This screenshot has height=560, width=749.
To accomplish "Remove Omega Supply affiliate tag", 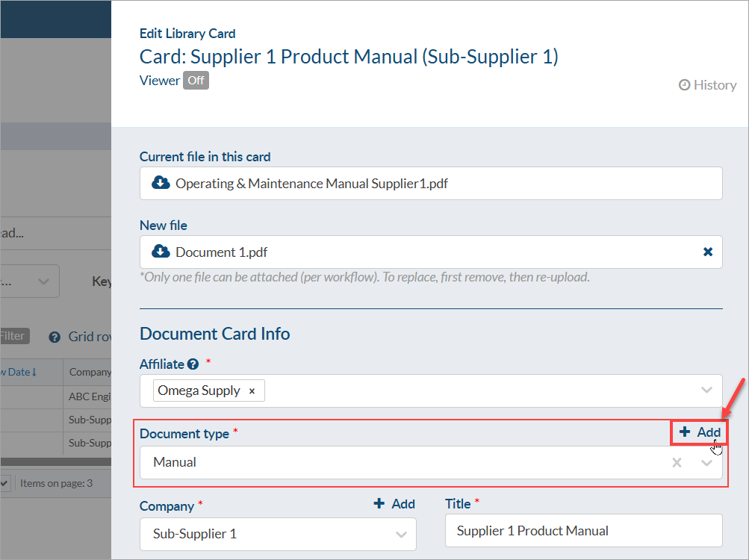I will pyautogui.click(x=252, y=391).
